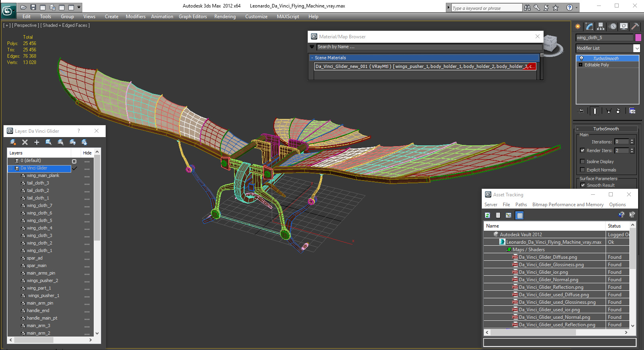Toggle current layer box for 0 (default)
The image size is (644, 350).
pyautogui.click(x=74, y=161)
